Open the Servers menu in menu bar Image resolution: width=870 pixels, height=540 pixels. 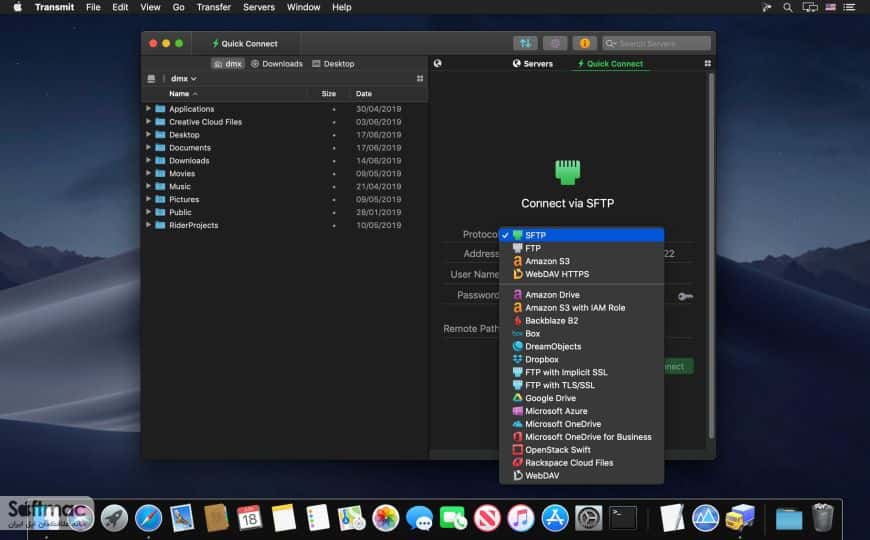click(259, 7)
